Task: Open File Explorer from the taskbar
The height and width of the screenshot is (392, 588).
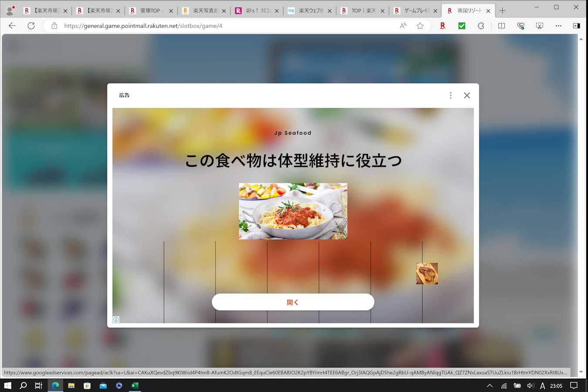Action: 71,385
